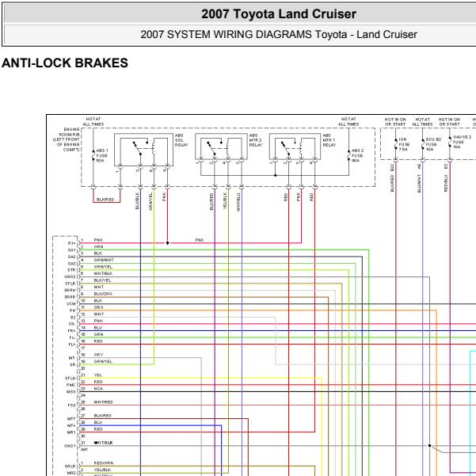Select the 'STR' terminal label

click(x=71, y=270)
